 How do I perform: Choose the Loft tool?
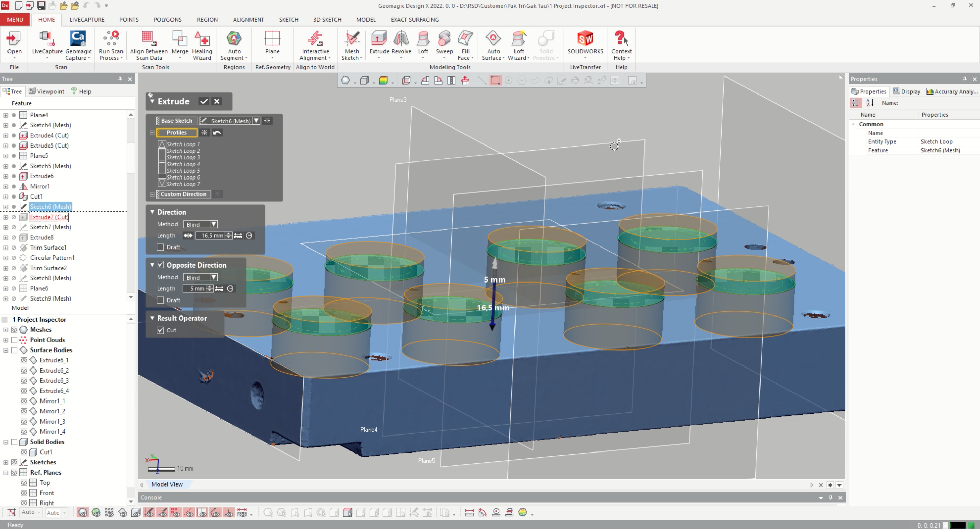423,45
